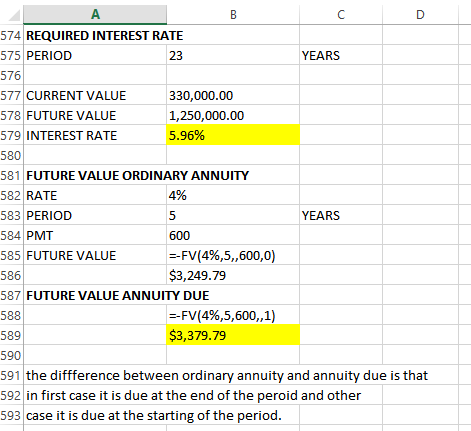
Task: Select the 4% rate cell
Action: point(233,195)
